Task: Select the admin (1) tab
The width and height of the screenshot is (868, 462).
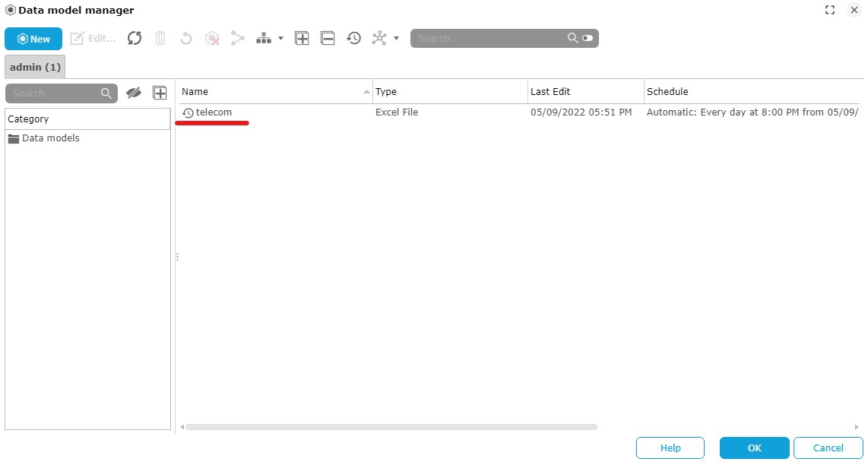Action: [35, 67]
